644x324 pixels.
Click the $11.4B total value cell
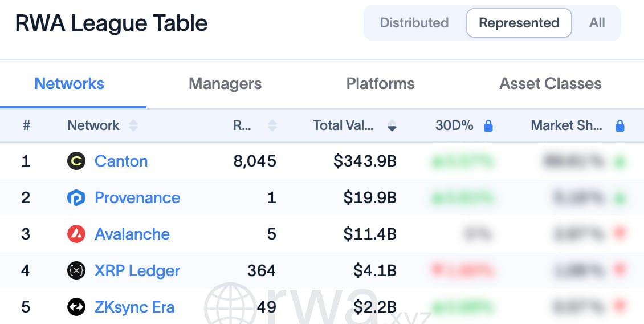(x=370, y=234)
